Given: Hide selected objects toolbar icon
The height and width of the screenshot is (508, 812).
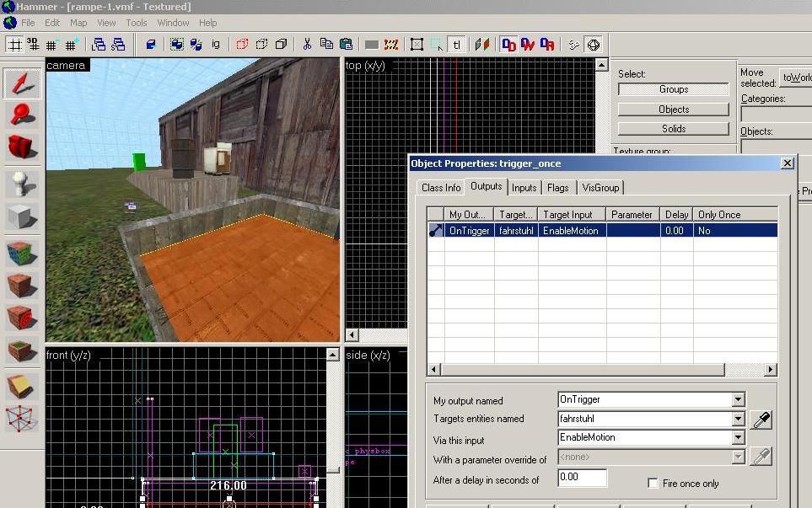Looking at the screenshot, I should (242, 45).
